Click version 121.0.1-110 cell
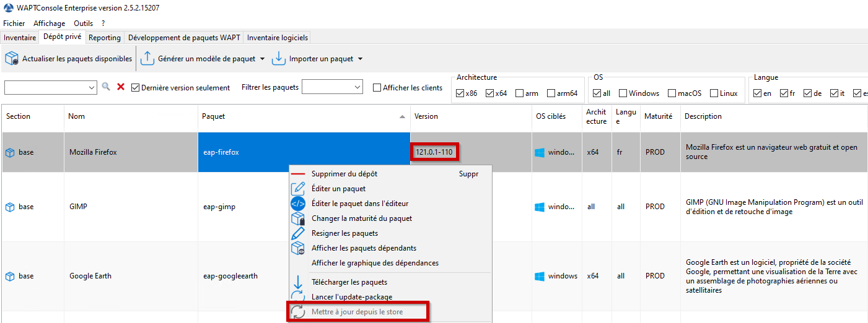Viewport: 868px width, 323px height. pyautogui.click(x=436, y=152)
